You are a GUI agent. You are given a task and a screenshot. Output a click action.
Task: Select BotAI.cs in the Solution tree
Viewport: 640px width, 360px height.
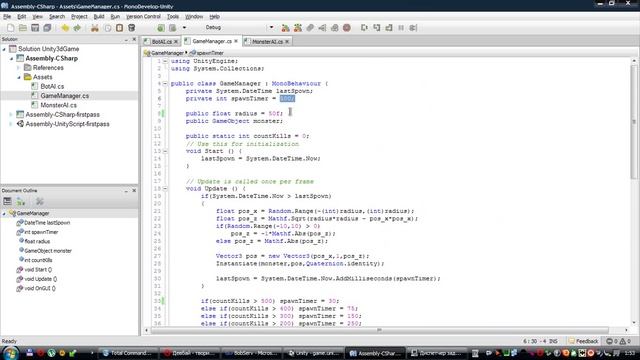(x=52, y=87)
